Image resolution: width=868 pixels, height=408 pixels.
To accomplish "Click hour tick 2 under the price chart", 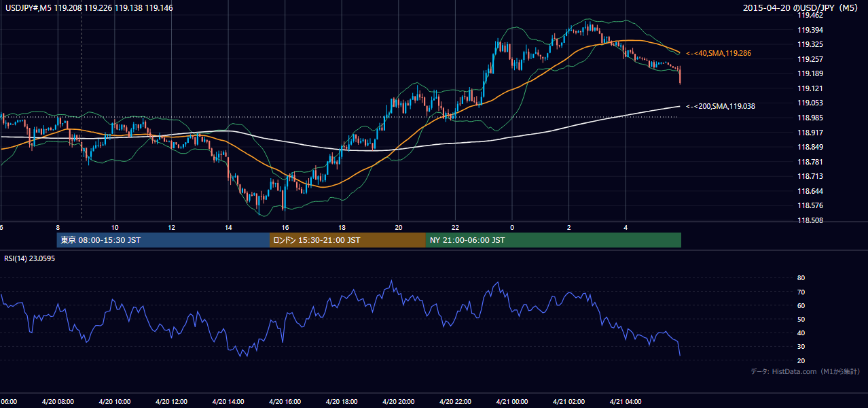I will pyautogui.click(x=569, y=228).
